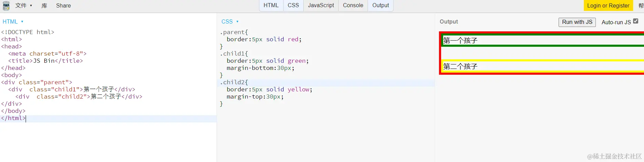Click the child2 div line in HTML
This screenshot has height=162, width=644.
point(79,97)
